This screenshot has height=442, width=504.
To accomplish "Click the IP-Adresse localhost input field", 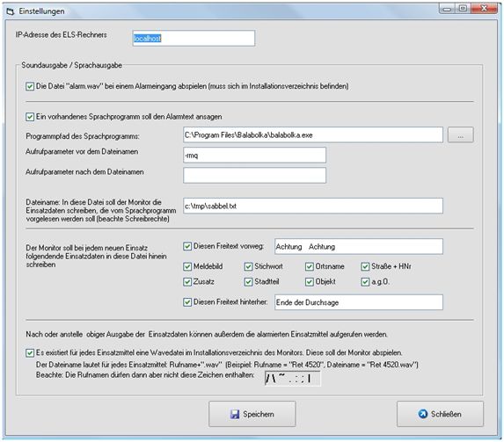I will (194, 39).
